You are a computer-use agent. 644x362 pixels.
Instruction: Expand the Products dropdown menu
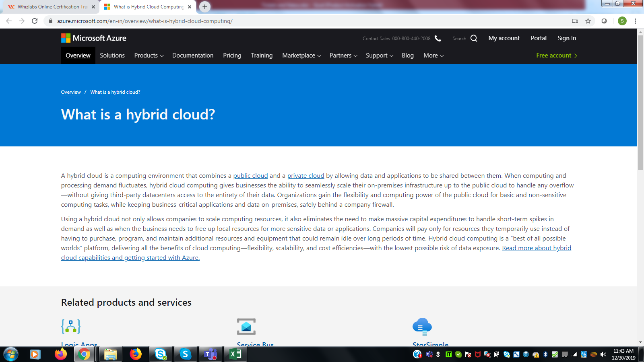point(149,56)
